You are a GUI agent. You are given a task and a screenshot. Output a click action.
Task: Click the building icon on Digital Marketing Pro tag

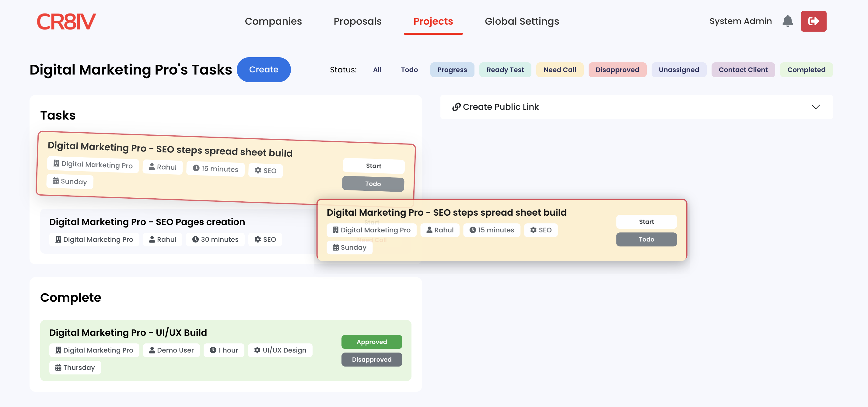pyautogui.click(x=56, y=165)
